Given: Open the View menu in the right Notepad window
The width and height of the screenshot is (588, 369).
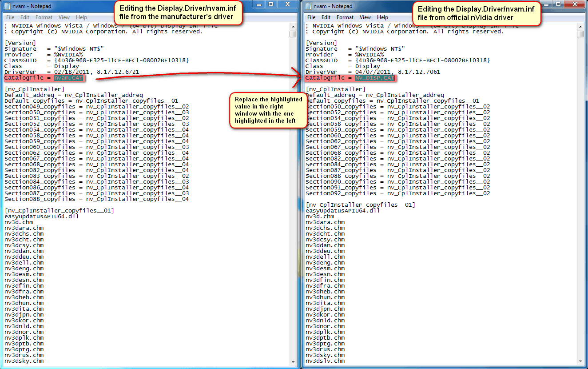Looking at the screenshot, I should (366, 17).
